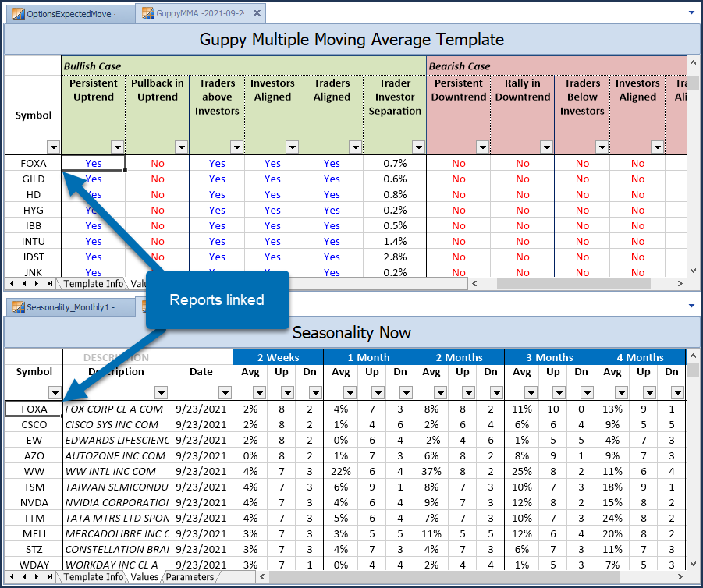Open Symbol filter dropdown in Seasonality table
Screen dimensions: 703x588
tap(55, 392)
